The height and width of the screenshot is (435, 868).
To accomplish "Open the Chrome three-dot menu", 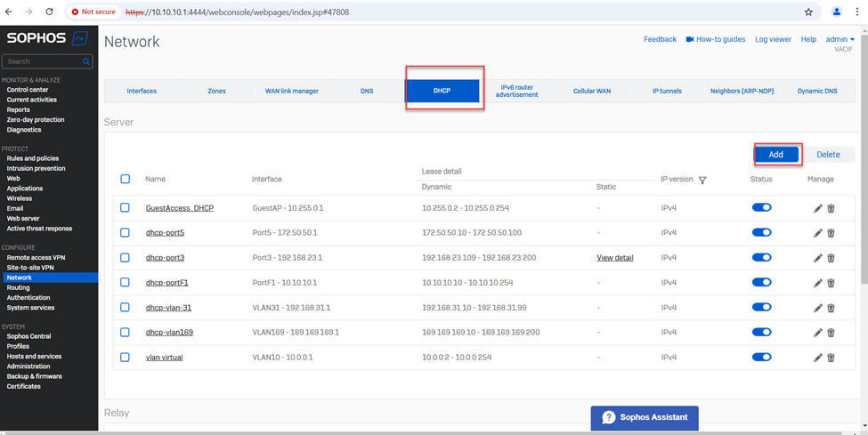I will click(x=857, y=12).
